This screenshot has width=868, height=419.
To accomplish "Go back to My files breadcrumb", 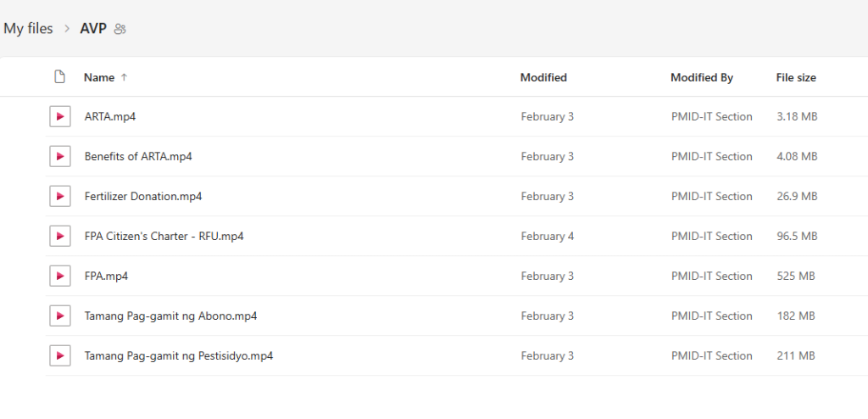I will pyautogui.click(x=28, y=29).
